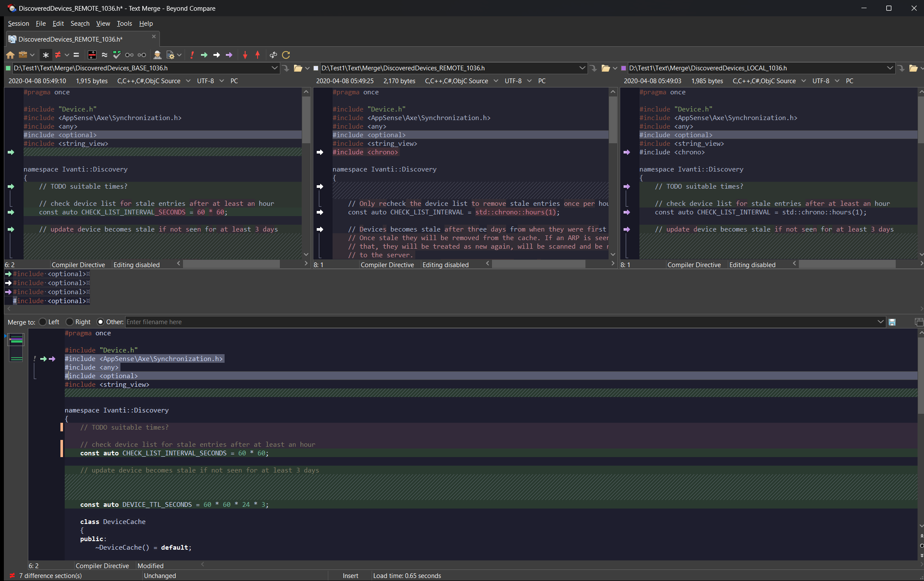Open REMOTE file path history dropdown

tap(582, 68)
